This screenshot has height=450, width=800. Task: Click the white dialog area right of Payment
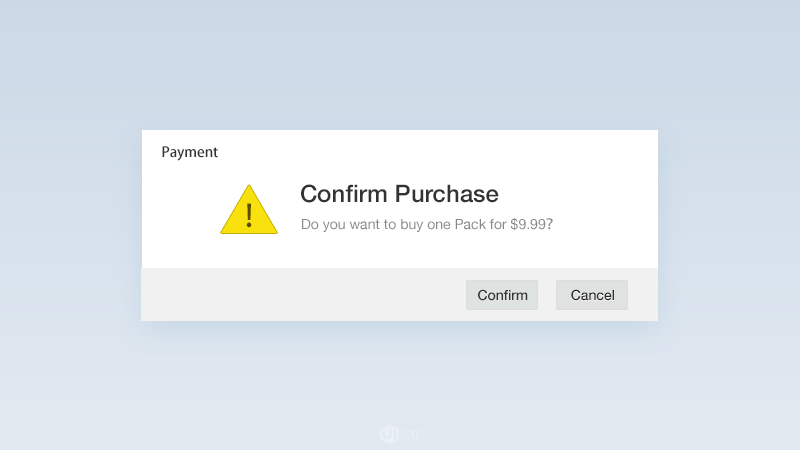450,153
